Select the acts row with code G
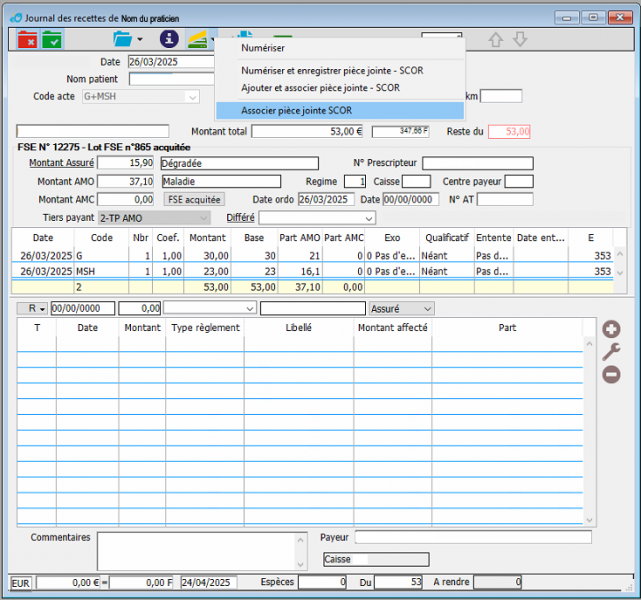The height and width of the screenshot is (600, 641). pyautogui.click(x=312, y=256)
